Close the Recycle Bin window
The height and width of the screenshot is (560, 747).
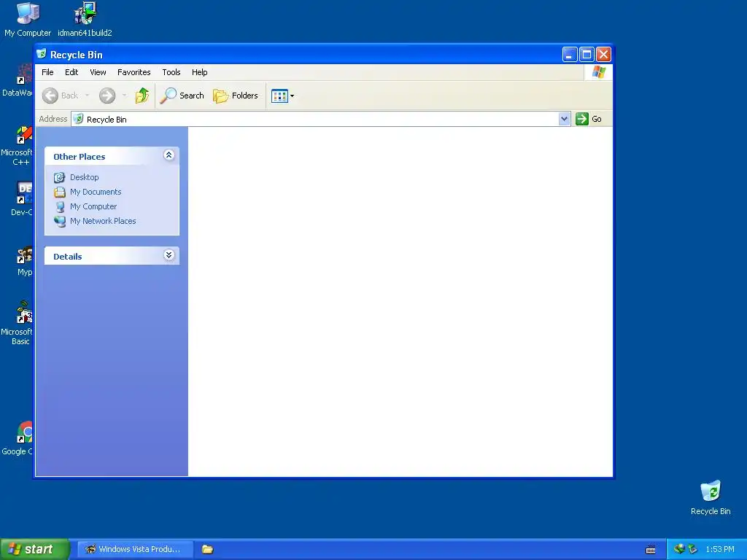(603, 55)
